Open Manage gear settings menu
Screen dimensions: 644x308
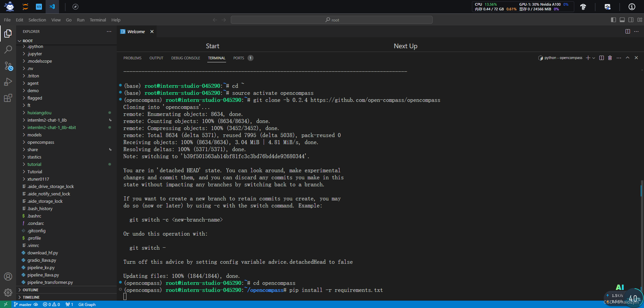pos(8,293)
